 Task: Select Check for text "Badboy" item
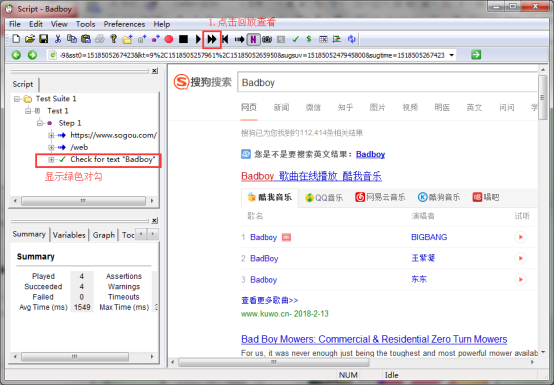pos(112,160)
